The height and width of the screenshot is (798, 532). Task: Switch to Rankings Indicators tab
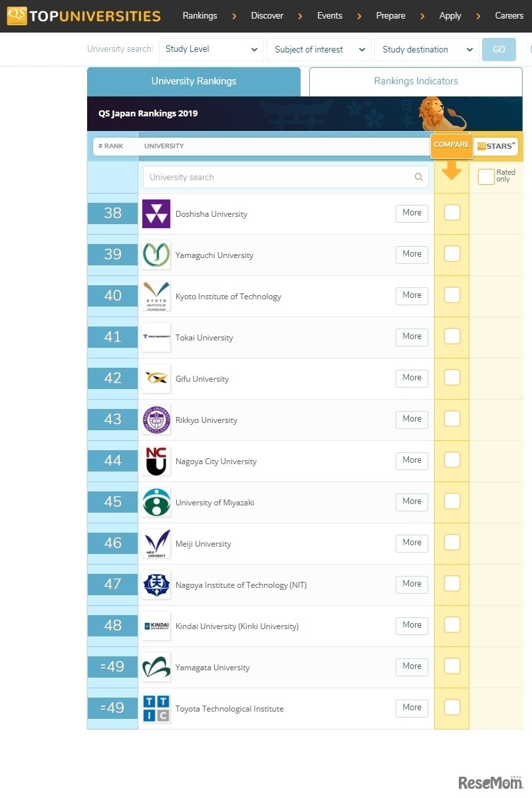416,82
